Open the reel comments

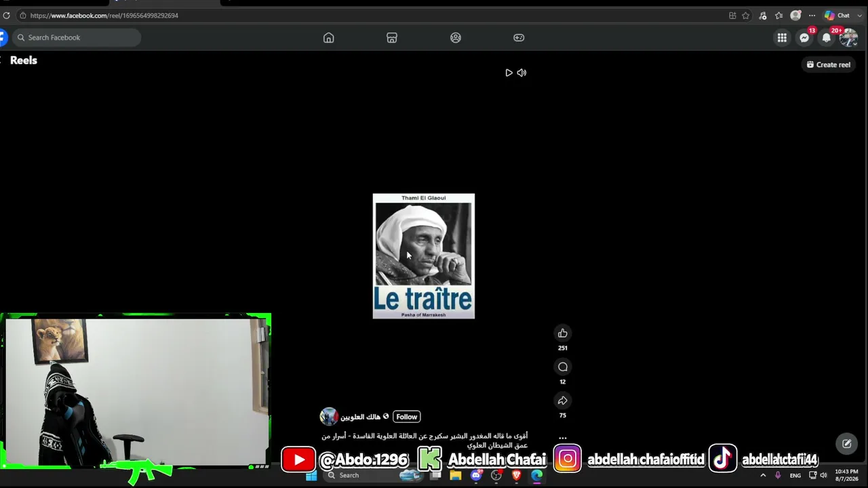pos(563,367)
